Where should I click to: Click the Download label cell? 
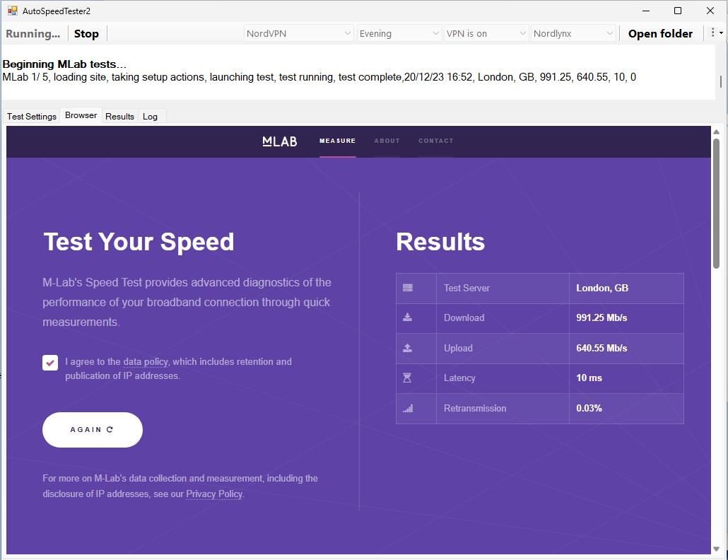(503, 318)
